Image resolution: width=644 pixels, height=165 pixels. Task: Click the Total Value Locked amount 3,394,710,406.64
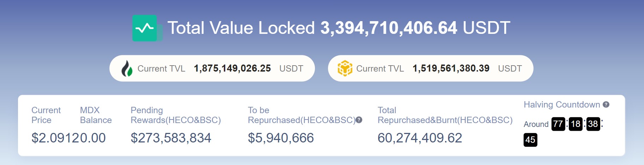(x=389, y=28)
